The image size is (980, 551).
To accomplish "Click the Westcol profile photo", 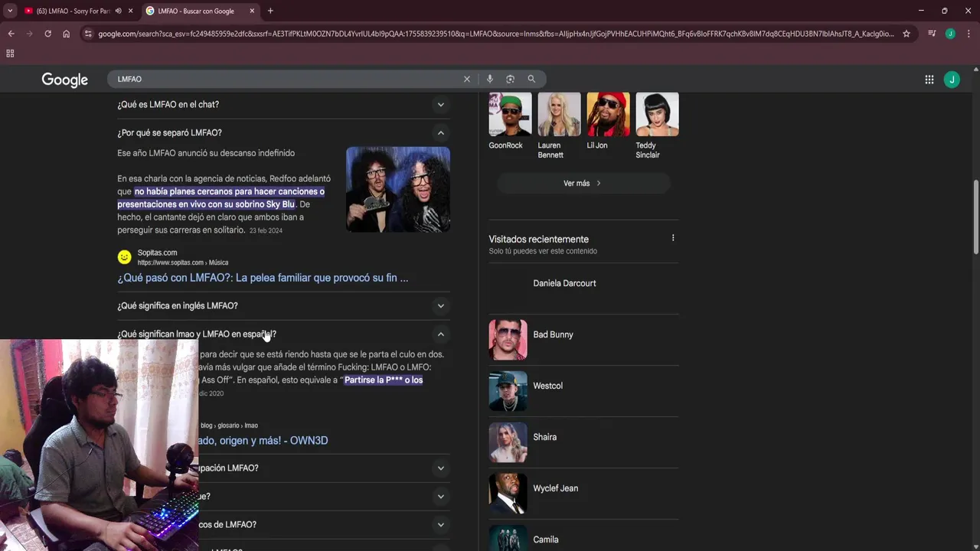I will point(508,391).
